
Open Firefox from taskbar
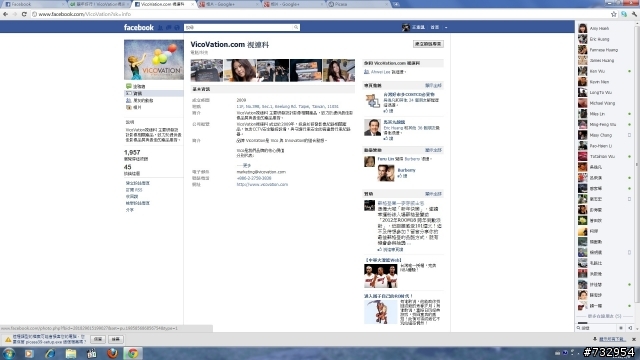coord(112,353)
